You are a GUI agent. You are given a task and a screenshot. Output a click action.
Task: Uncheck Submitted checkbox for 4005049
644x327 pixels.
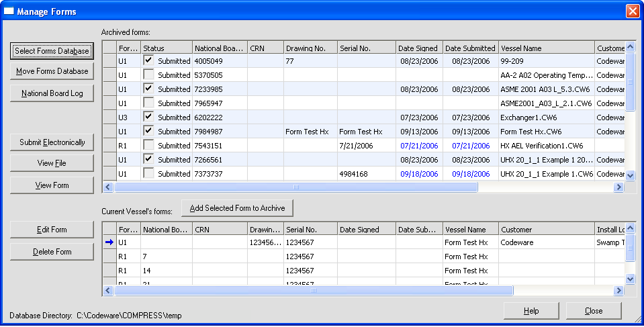point(148,60)
